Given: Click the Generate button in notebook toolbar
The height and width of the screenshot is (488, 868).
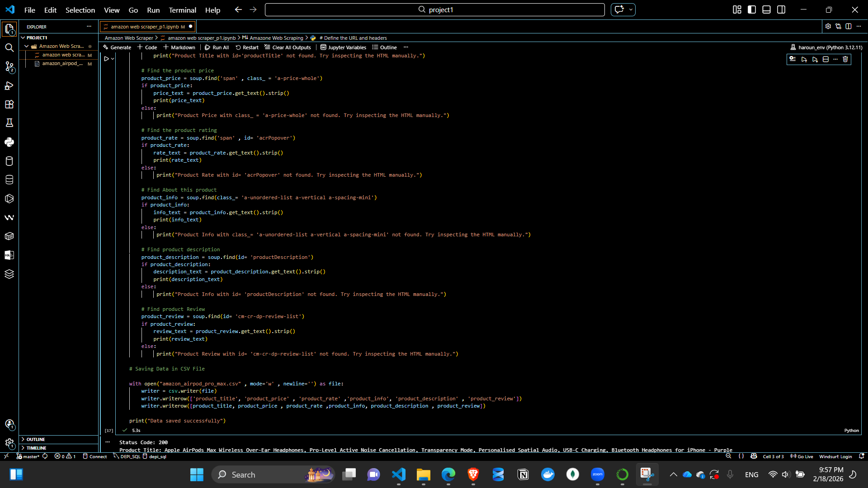Looking at the screenshot, I should click(x=117, y=47).
